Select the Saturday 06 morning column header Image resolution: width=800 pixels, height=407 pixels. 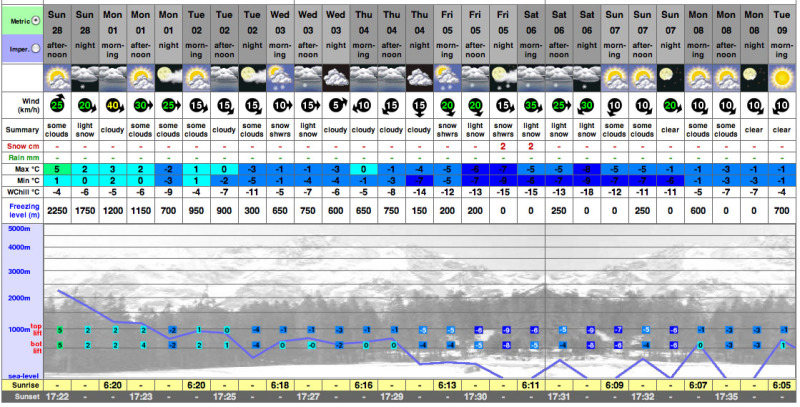pyautogui.click(x=531, y=30)
